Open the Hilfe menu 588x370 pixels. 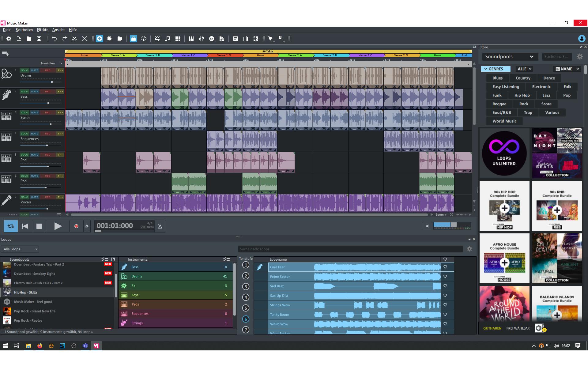coord(73,30)
